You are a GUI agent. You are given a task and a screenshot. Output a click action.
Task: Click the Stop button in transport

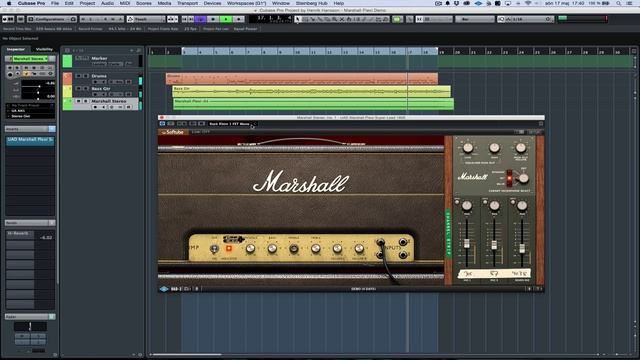coord(213,19)
